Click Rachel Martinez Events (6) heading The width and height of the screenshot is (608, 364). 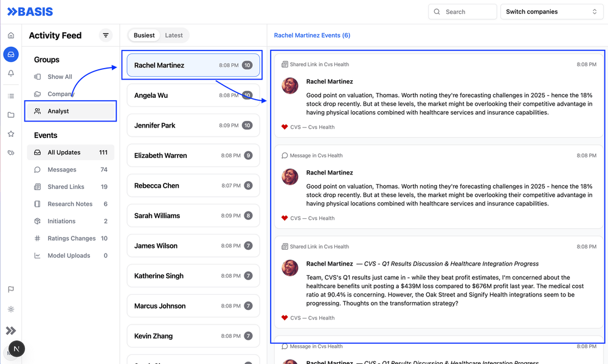[312, 35]
